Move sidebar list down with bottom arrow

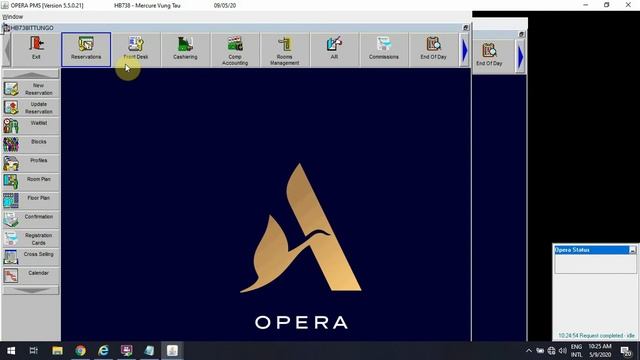(x=31, y=290)
